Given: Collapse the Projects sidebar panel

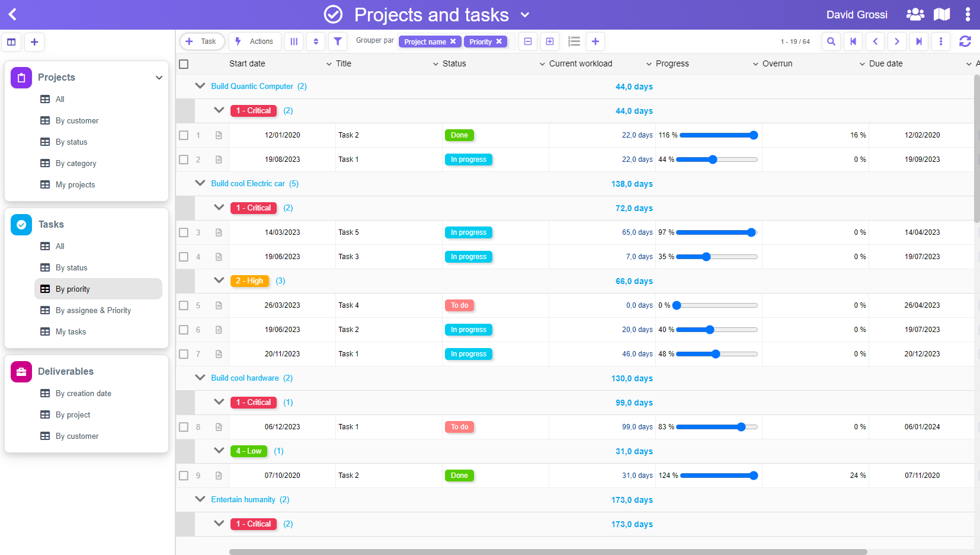Looking at the screenshot, I should [x=159, y=78].
